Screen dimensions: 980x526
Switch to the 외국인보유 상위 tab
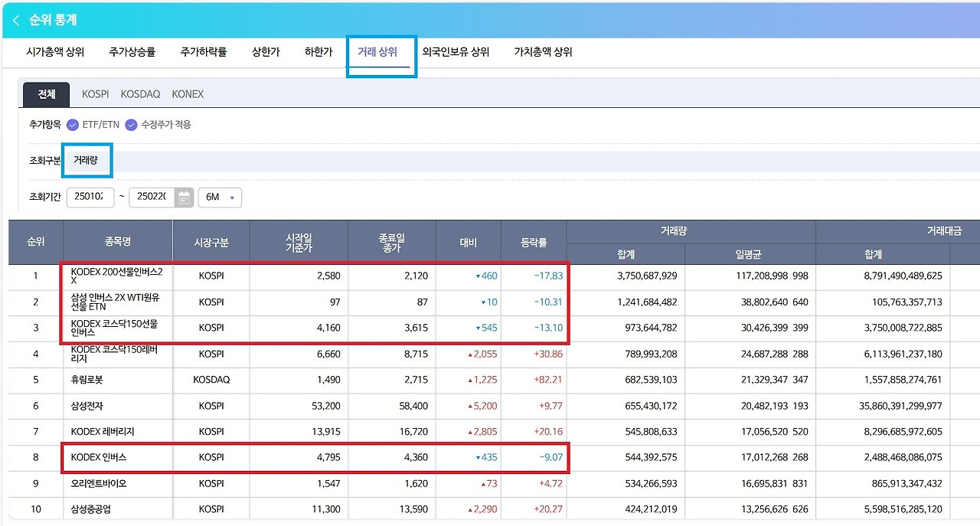click(456, 53)
